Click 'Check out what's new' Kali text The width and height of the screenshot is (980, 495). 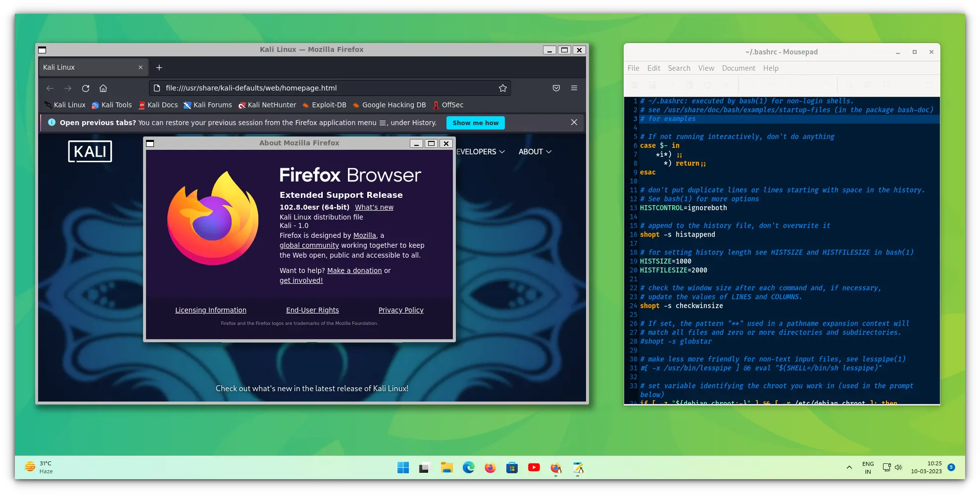tap(312, 389)
